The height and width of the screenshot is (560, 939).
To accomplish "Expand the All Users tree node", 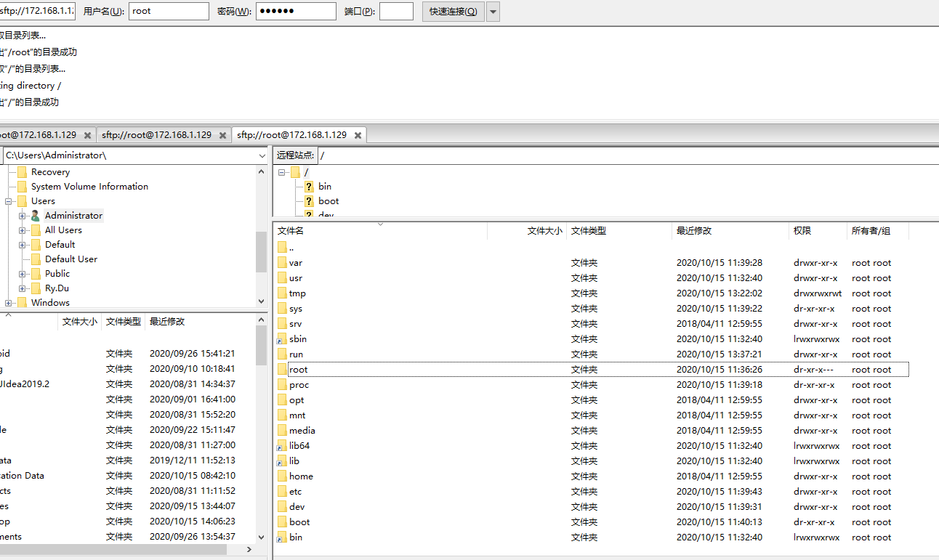I will (22, 230).
